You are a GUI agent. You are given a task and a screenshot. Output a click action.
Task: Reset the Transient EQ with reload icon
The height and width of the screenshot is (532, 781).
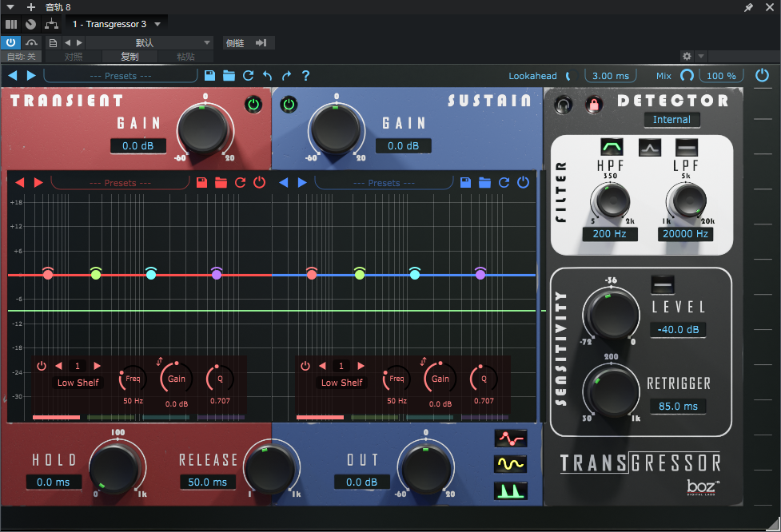240,183
